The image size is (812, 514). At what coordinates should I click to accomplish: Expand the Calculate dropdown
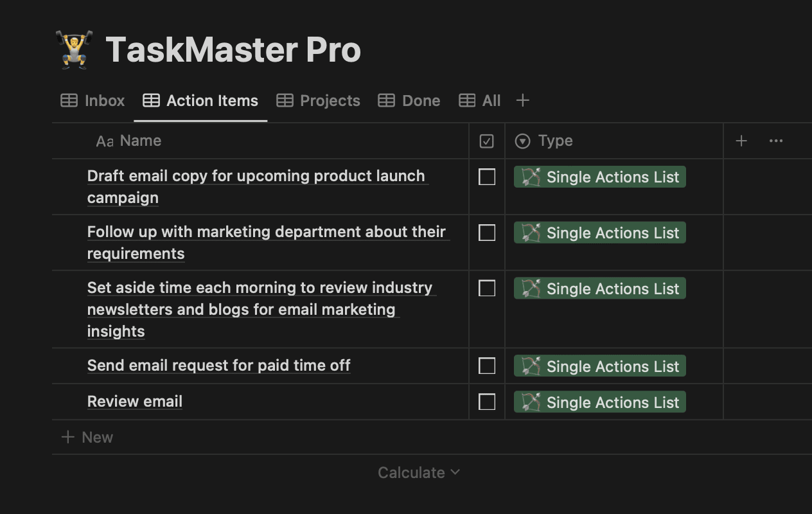419,473
